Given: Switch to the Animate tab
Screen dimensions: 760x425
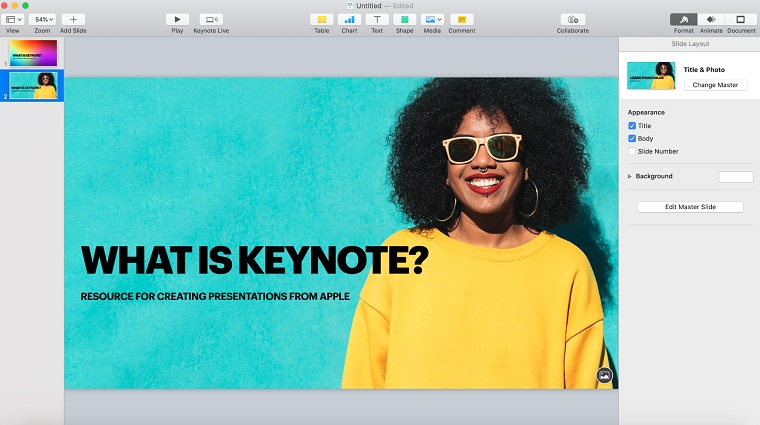Looking at the screenshot, I should [x=712, y=19].
